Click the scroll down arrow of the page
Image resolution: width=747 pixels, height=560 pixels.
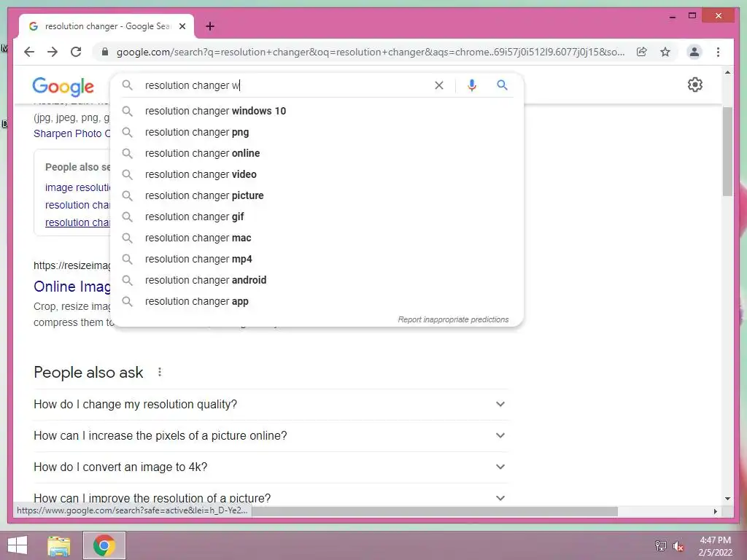pos(727,499)
